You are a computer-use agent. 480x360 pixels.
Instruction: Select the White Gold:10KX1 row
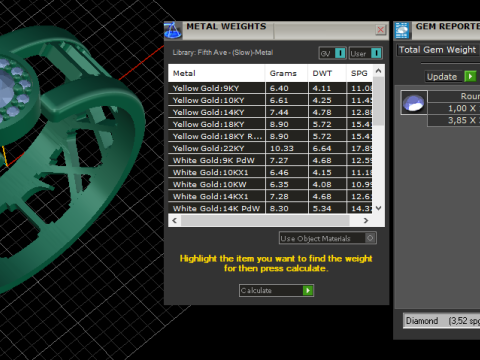(x=270, y=172)
